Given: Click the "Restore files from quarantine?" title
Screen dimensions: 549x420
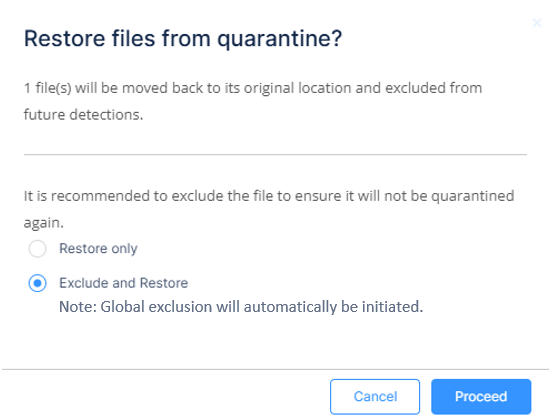Looking at the screenshot, I should (x=183, y=38).
